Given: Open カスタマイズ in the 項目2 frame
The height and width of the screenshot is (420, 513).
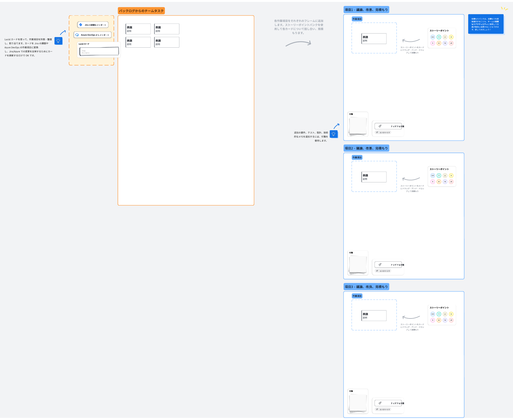Looking at the screenshot, I should pos(383,271).
